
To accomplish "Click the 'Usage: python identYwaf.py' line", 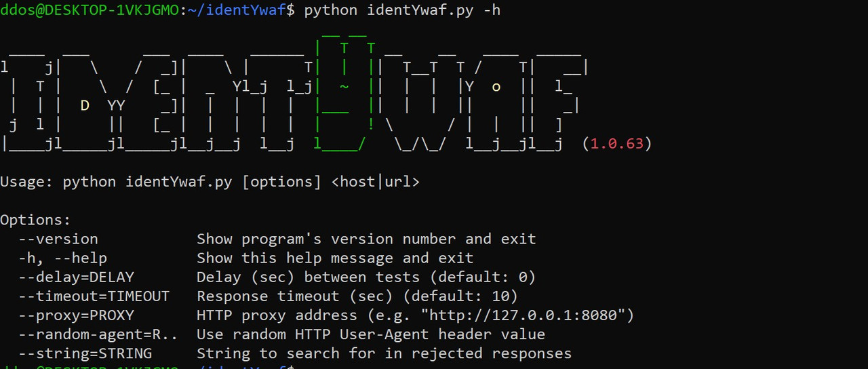I will 210,182.
